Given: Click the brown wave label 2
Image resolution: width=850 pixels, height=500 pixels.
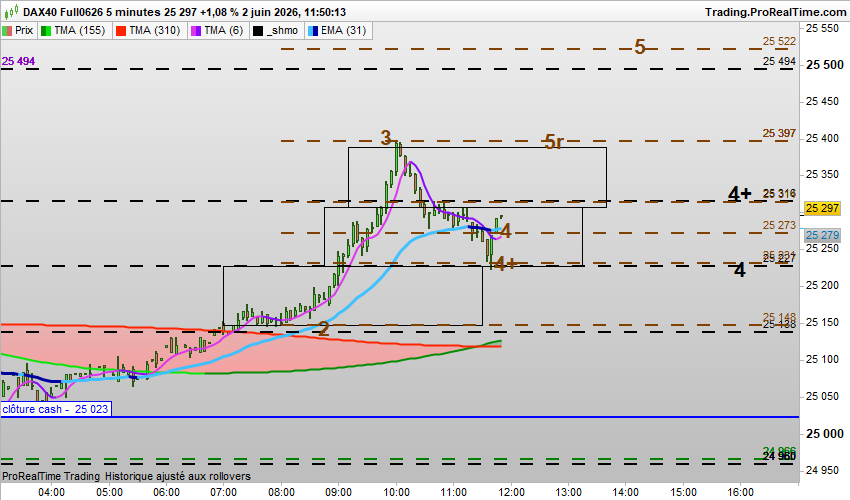Looking at the screenshot, I should (x=323, y=329).
